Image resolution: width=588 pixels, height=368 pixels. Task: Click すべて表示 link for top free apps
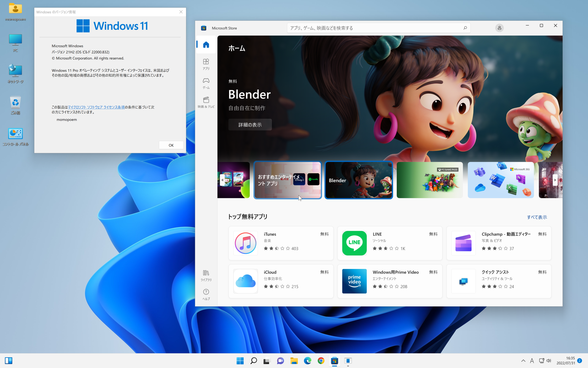click(x=537, y=217)
